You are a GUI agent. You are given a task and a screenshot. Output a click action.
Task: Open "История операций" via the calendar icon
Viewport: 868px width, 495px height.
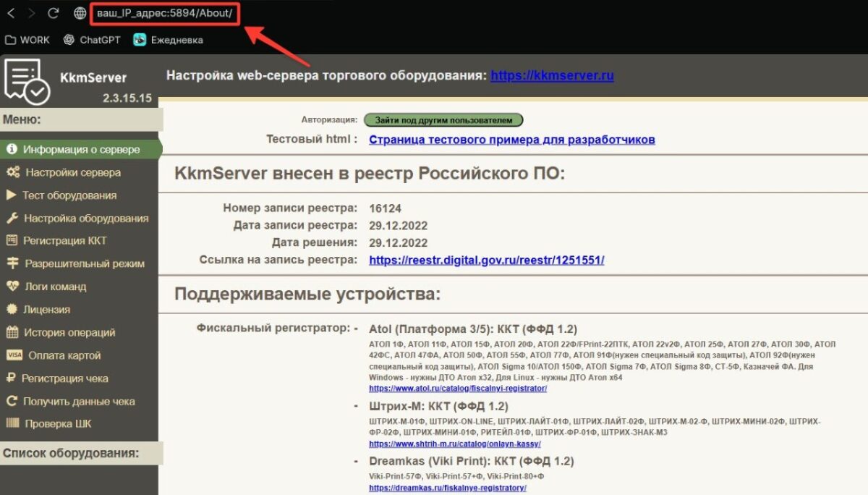(x=13, y=332)
